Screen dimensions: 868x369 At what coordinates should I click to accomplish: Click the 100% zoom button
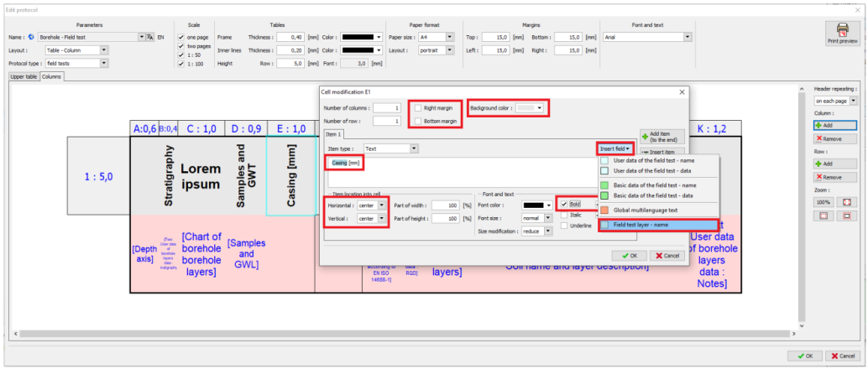pyautogui.click(x=824, y=202)
